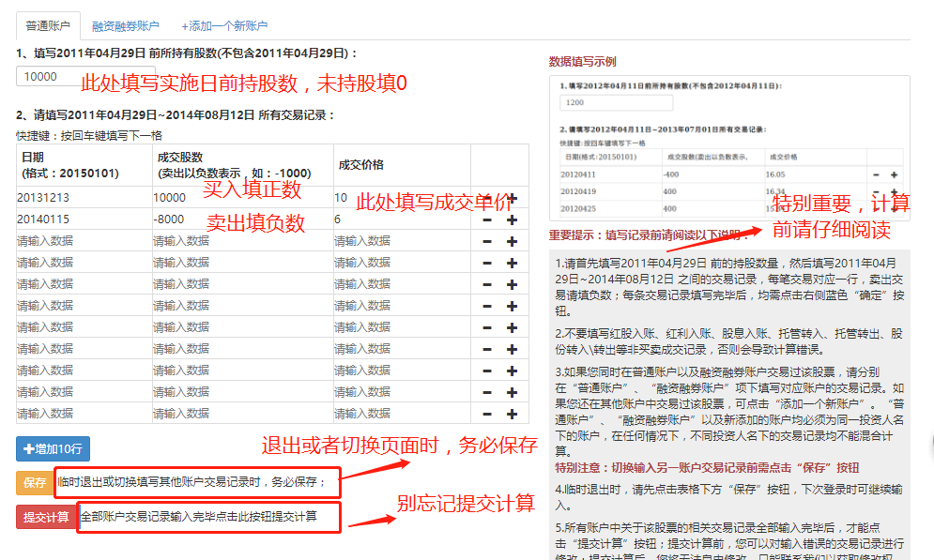The width and height of the screenshot is (934, 560).
Task: Switch to the 普通账户 tab
Action: (48, 26)
